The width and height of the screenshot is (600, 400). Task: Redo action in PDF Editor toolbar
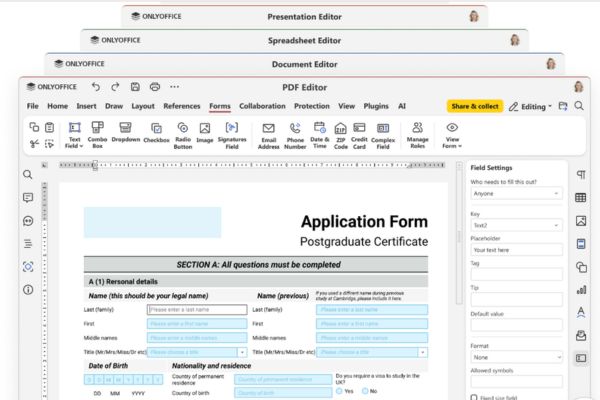115,87
